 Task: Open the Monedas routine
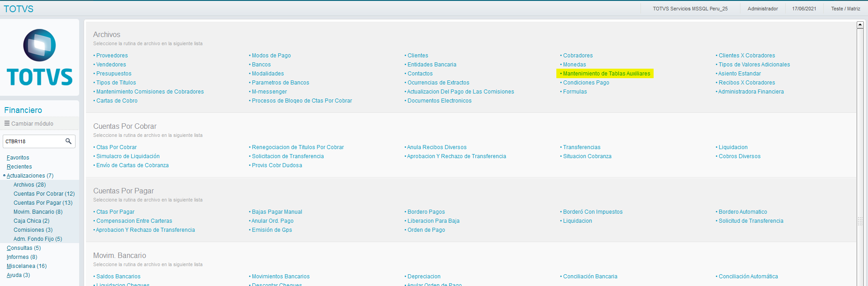click(x=574, y=65)
